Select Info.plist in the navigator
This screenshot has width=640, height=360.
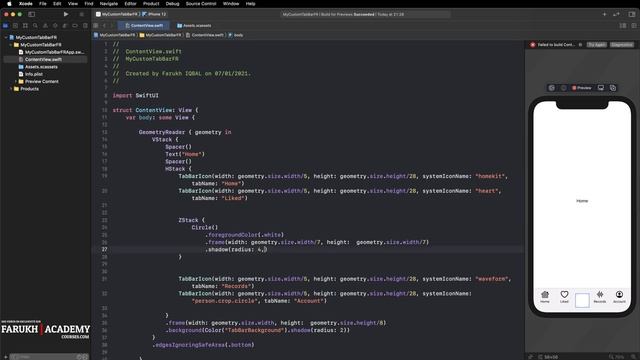31,74
